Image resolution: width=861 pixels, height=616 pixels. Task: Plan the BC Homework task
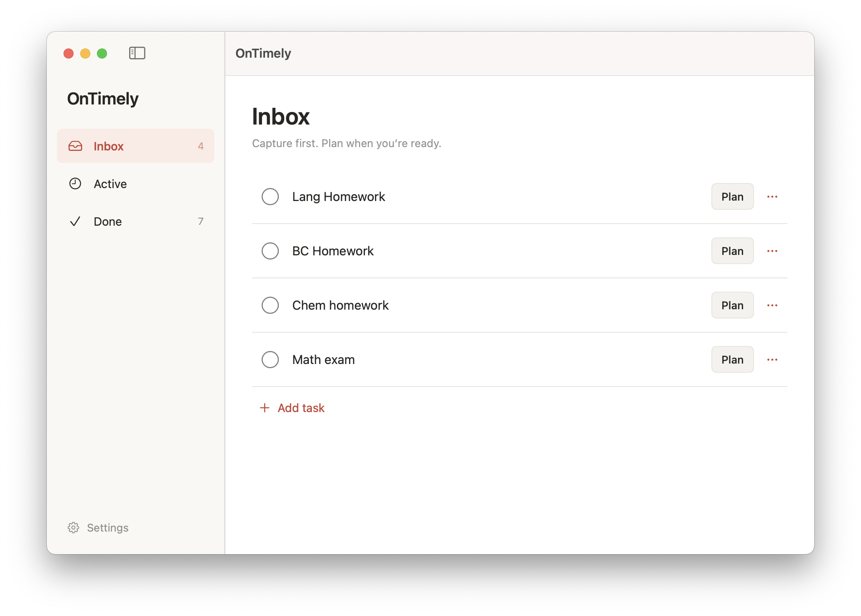point(732,251)
